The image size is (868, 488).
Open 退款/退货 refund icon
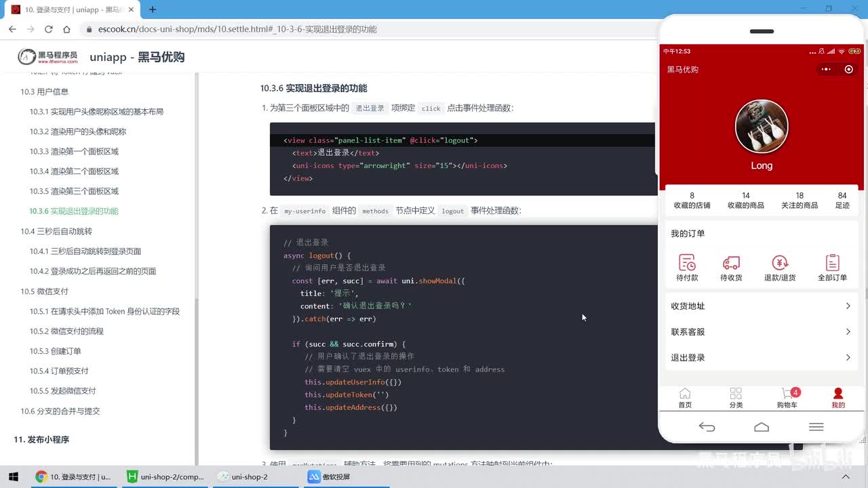[780, 268]
